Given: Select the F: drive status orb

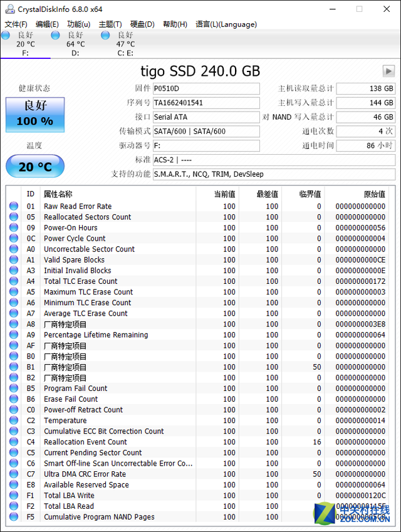Looking at the screenshot, I should [x=6, y=36].
